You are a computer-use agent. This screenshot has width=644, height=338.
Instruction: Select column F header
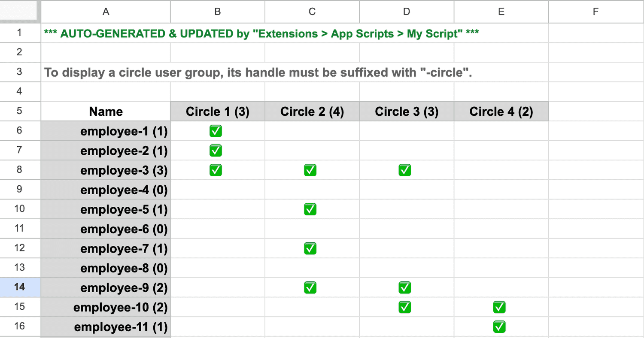(595, 12)
